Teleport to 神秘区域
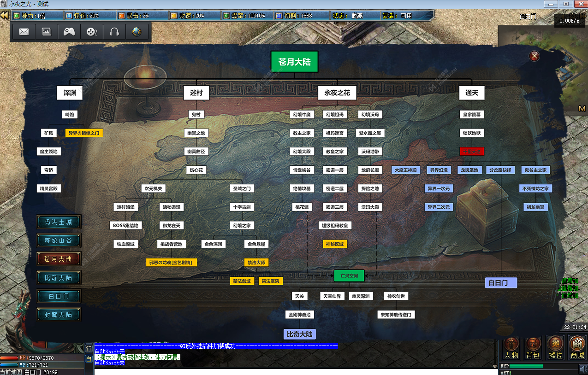Screen dimensions: 588x375 point(335,244)
